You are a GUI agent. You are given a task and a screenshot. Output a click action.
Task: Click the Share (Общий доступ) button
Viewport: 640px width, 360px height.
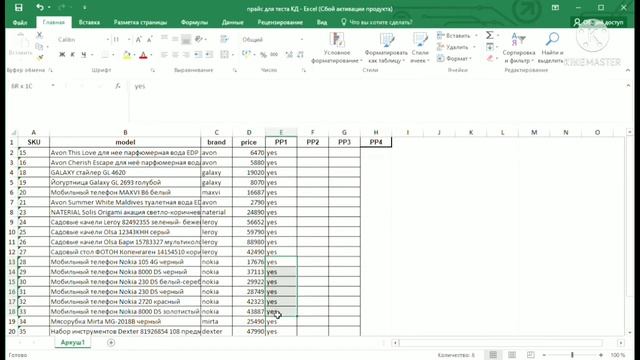tap(598, 22)
